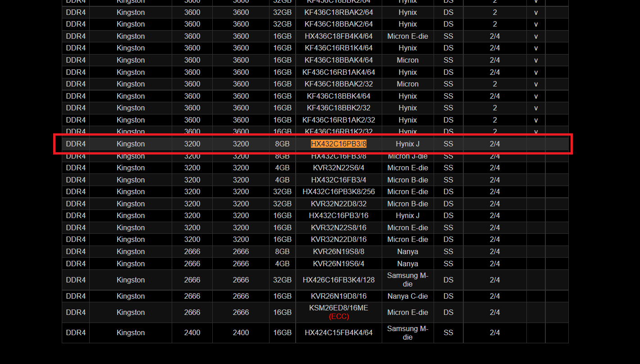Click Samsung M-die in the HX424C15FB4K4/64 row
This screenshot has width=640, height=364.
(x=407, y=332)
